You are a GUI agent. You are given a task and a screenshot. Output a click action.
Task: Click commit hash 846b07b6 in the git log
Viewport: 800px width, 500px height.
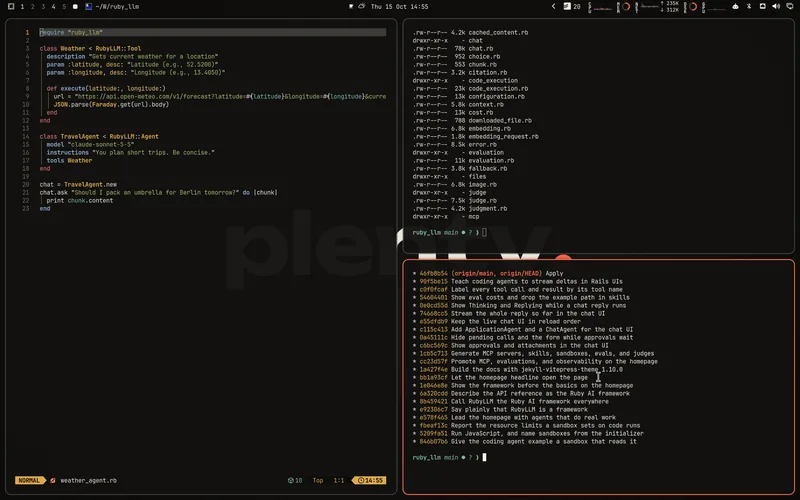point(433,441)
